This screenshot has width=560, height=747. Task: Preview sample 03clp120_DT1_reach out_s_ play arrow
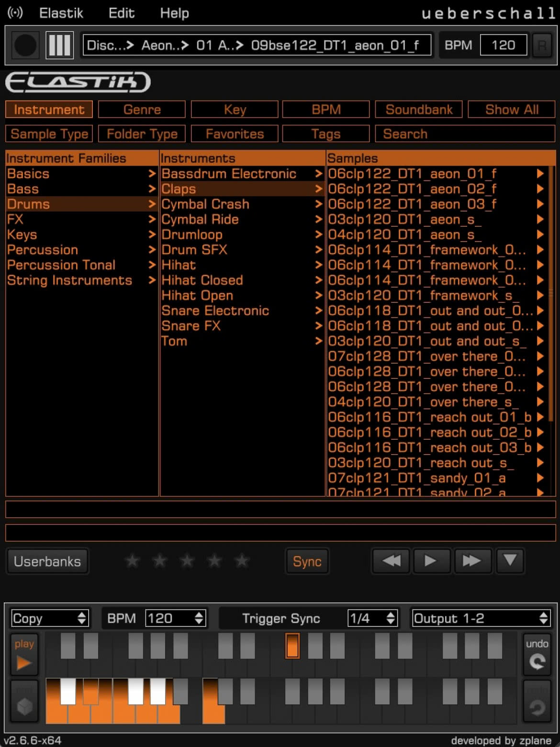tap(540, 463)
